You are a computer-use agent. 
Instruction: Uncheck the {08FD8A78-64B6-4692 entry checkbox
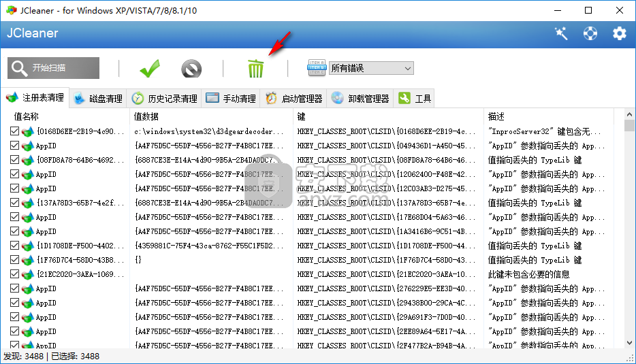pyautogui.click(x=14, y=159)
